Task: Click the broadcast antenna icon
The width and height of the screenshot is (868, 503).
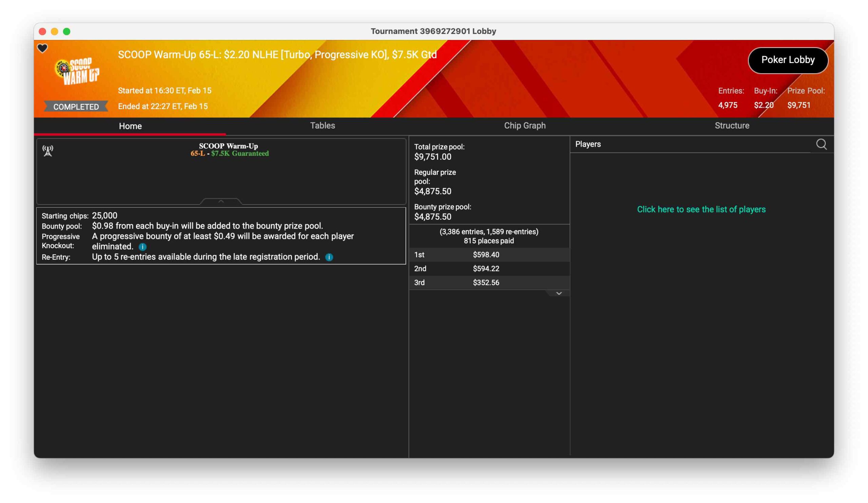Action: pos(48,151)
